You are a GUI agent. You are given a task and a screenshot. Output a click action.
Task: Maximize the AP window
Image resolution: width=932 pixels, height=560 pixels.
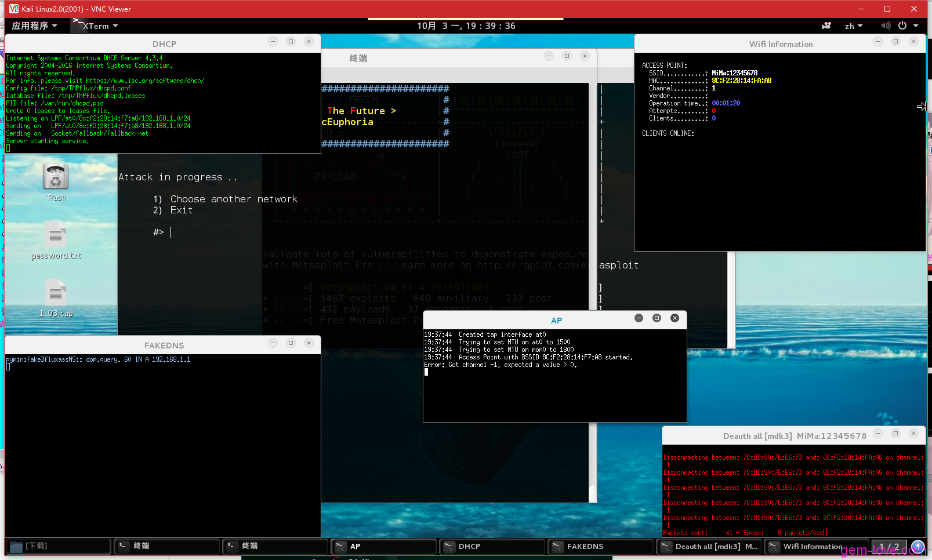(657, 318)
